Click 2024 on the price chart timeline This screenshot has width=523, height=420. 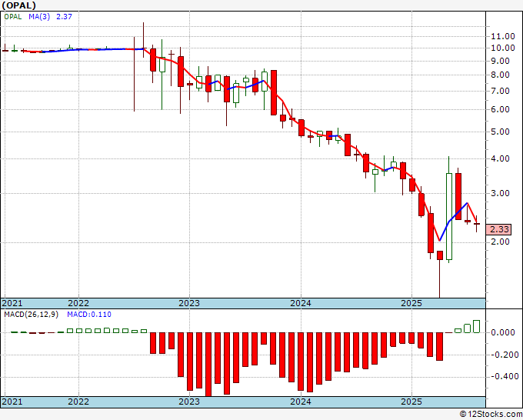[x=301, y=303]
